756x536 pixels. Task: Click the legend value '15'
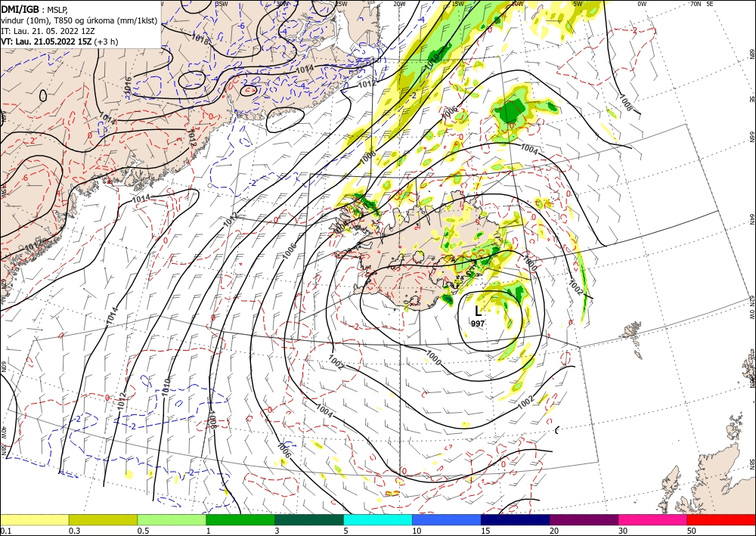(x=485, y=531)
